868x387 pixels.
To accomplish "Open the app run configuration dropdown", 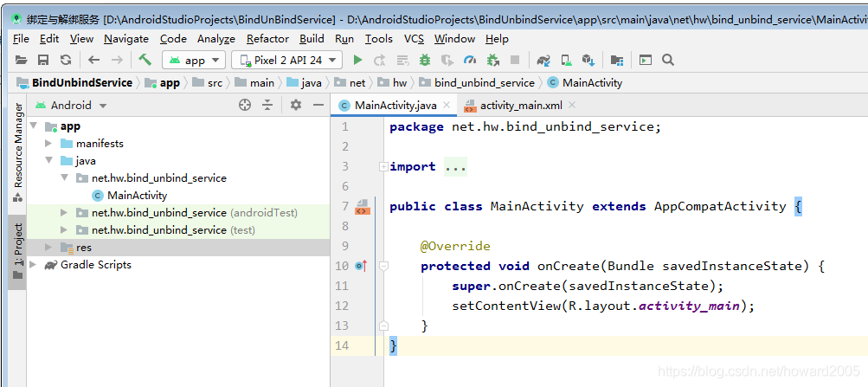I will pos(194,60).
